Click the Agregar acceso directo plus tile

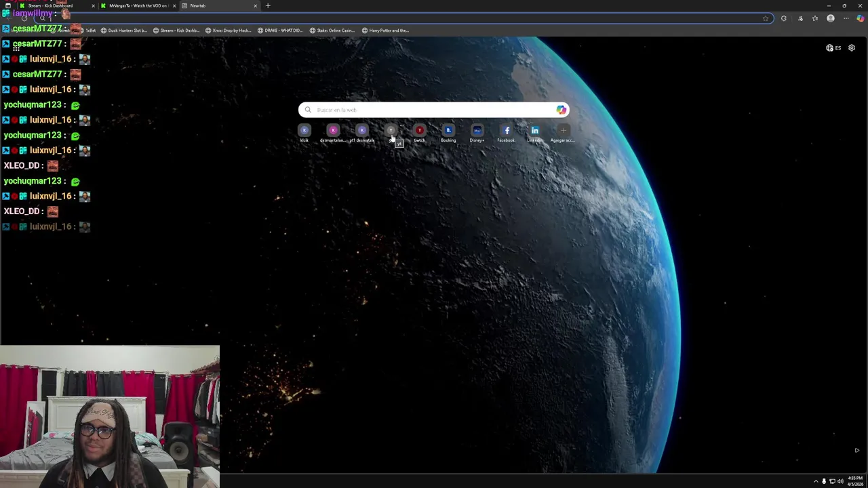coord(563,134)
